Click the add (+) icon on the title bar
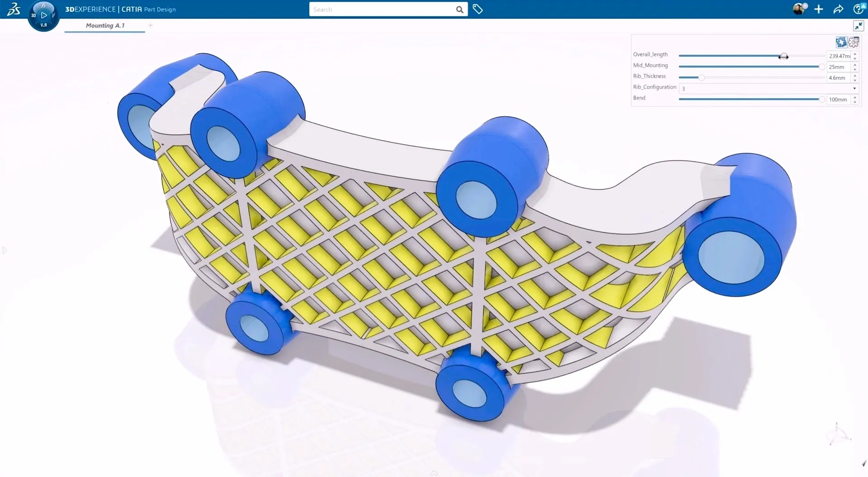The height and width of the screenshot is (477, 868). tap(819, 9)
